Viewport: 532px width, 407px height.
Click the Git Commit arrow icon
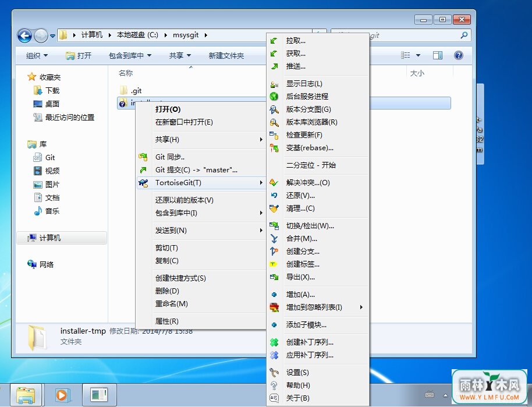[143, 170]
